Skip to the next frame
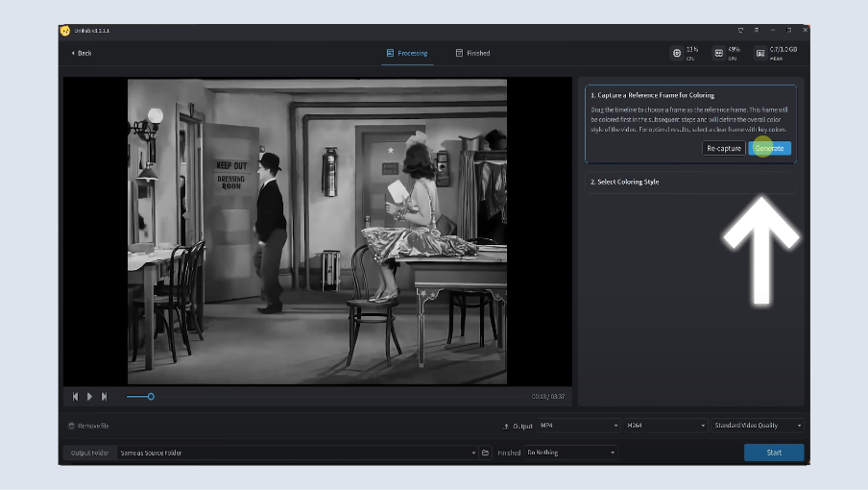The height and width of the screenshot is (490, 868). coord(104,397)
